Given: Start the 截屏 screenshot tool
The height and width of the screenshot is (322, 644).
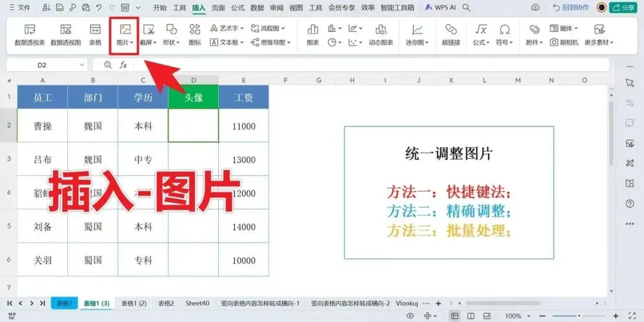Looking at the screenshot, I should [148, 35].
